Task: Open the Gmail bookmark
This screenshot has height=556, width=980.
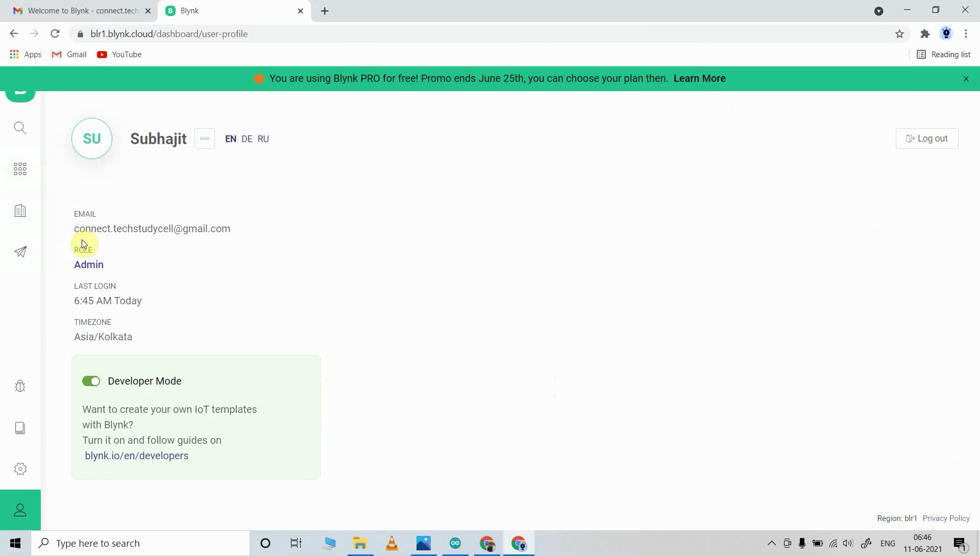Action: point(69,55)
